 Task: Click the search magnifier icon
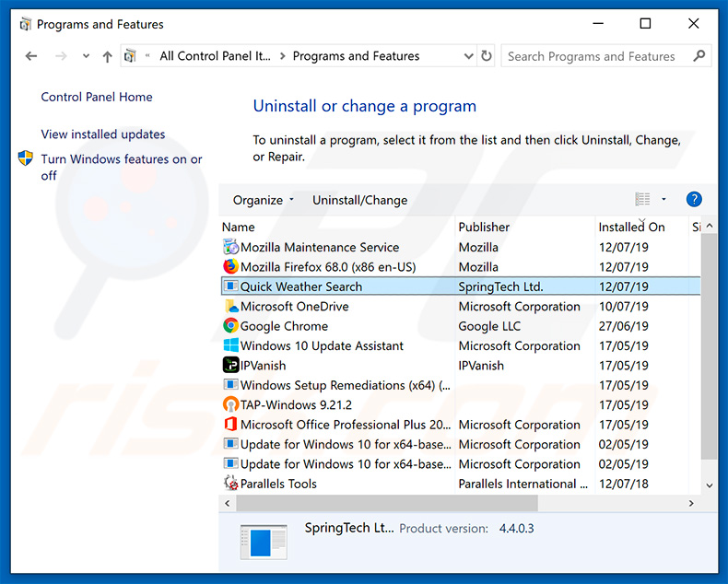tap(699, 56)
